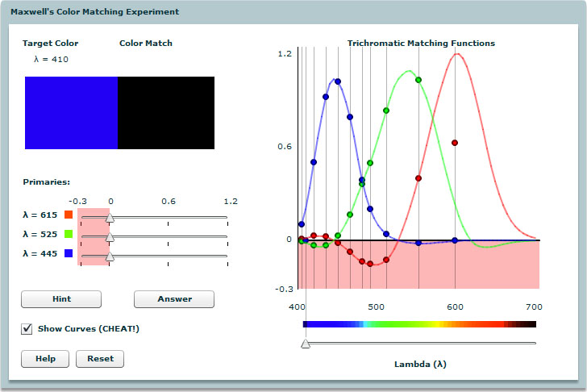
Task: Click the λ = 445 blue primary slider handle
Action: [x=110, y=256]
